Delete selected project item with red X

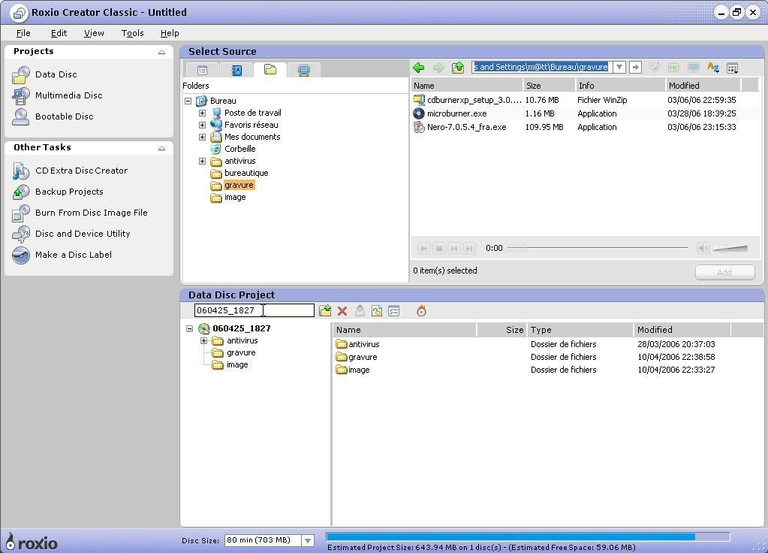(x=342, y=311)
